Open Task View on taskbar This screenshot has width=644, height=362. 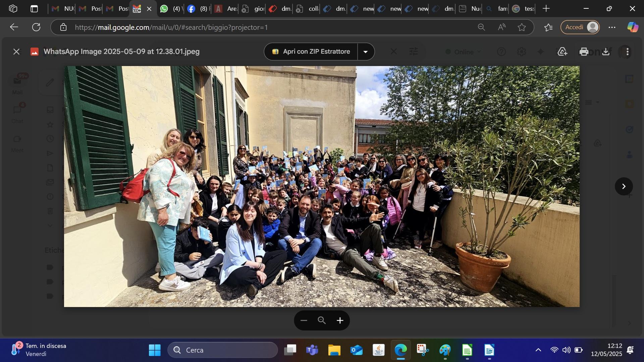point(290,350)
